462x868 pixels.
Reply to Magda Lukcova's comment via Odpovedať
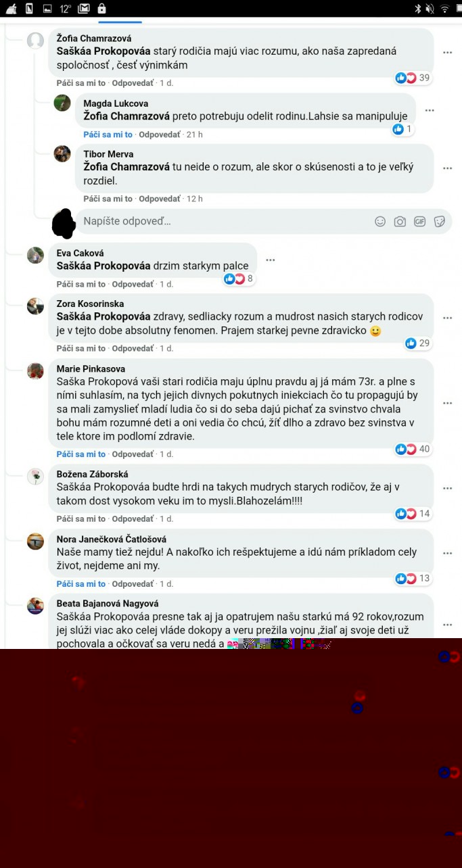(x=160, y=135)
